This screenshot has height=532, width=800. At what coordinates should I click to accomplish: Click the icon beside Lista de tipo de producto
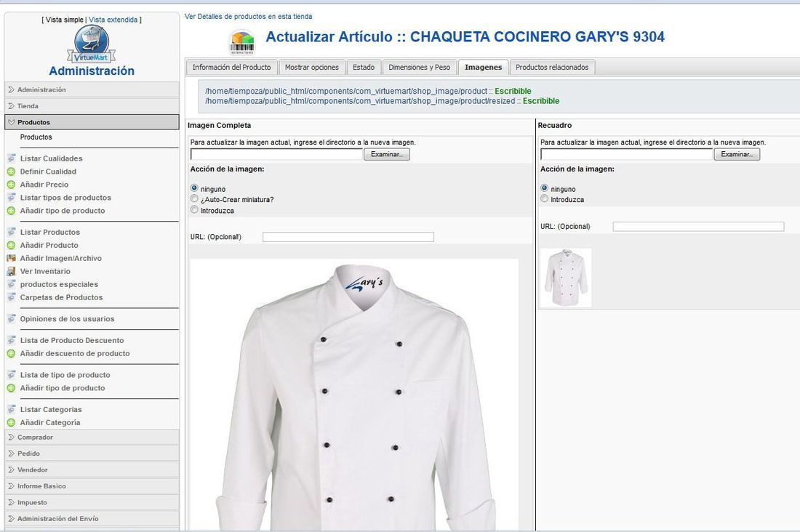pos(11,375)
